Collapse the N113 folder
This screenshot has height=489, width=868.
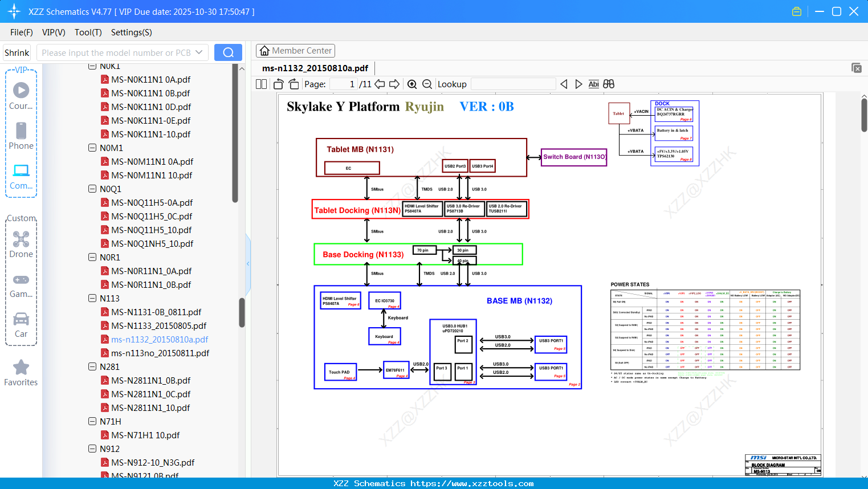coord(92,298)
